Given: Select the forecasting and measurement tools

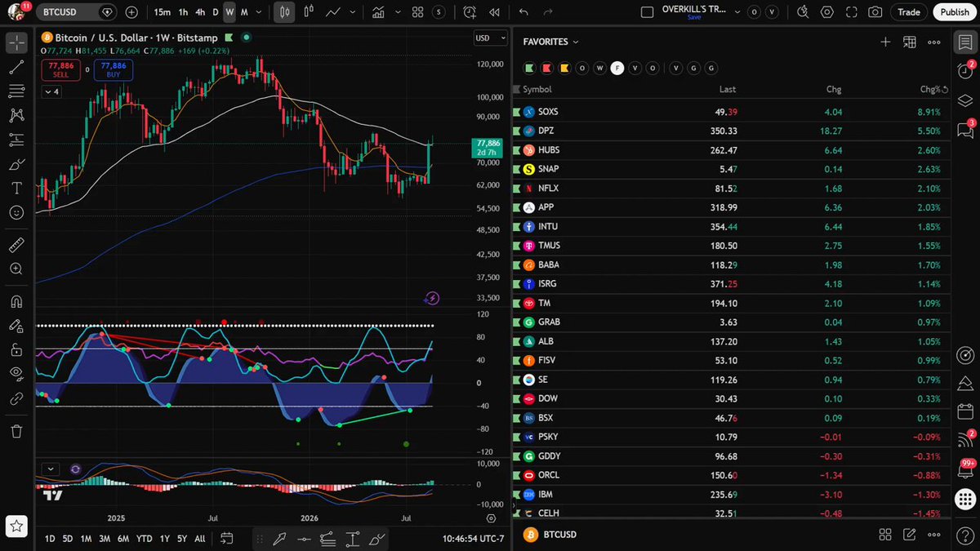Looking at the screenshot, I should pos(17,140).
